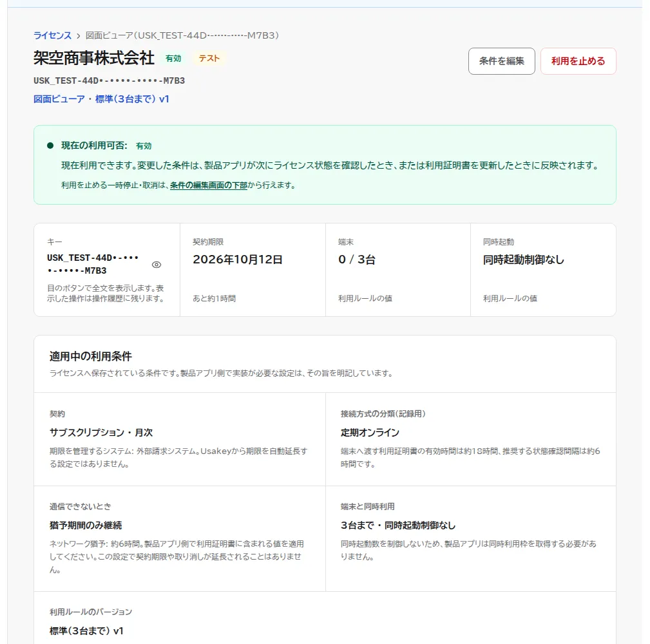Reveal the full key with the eye icon
The height and width of the screenshot is (644, 650).
pyautogui.click(x=157, y=265)
